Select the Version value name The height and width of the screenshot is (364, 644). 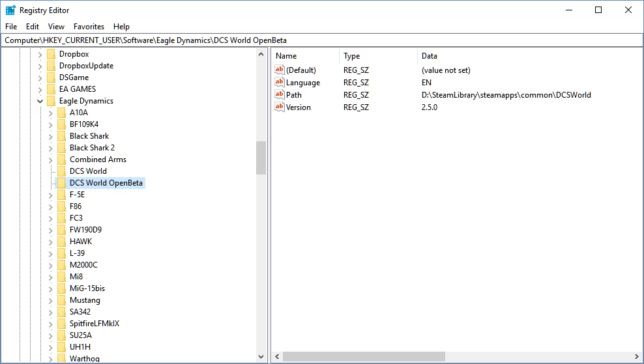point(298,107)
